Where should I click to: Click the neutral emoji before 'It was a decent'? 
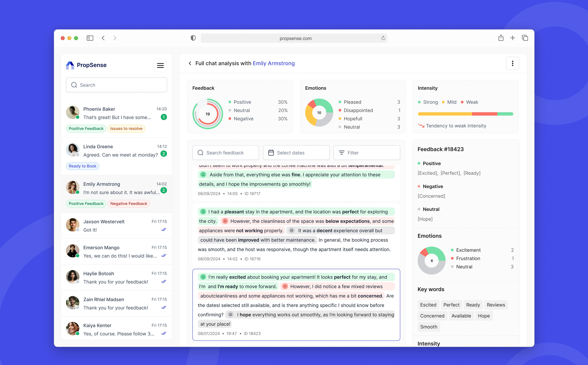[x=292, y=230]
